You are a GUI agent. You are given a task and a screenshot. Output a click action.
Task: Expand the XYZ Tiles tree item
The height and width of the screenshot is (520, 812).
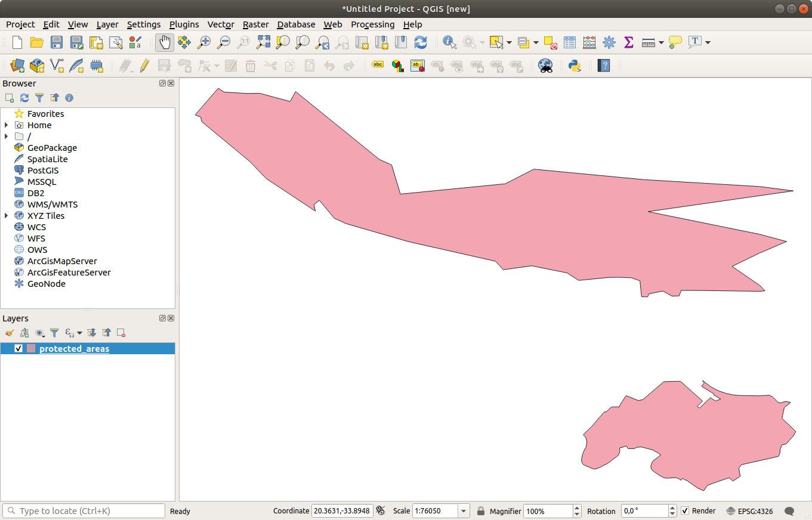(x=6, y=216)
